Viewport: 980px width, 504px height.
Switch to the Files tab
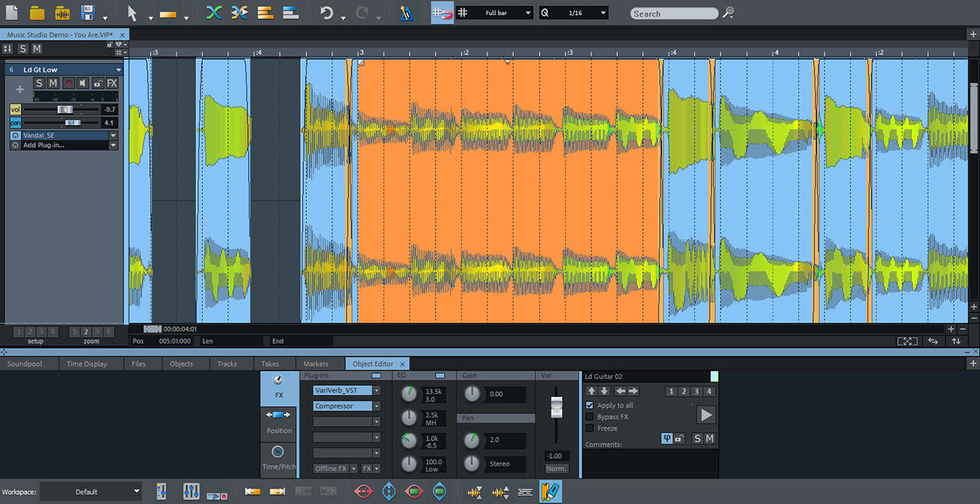tap(139, 364)
